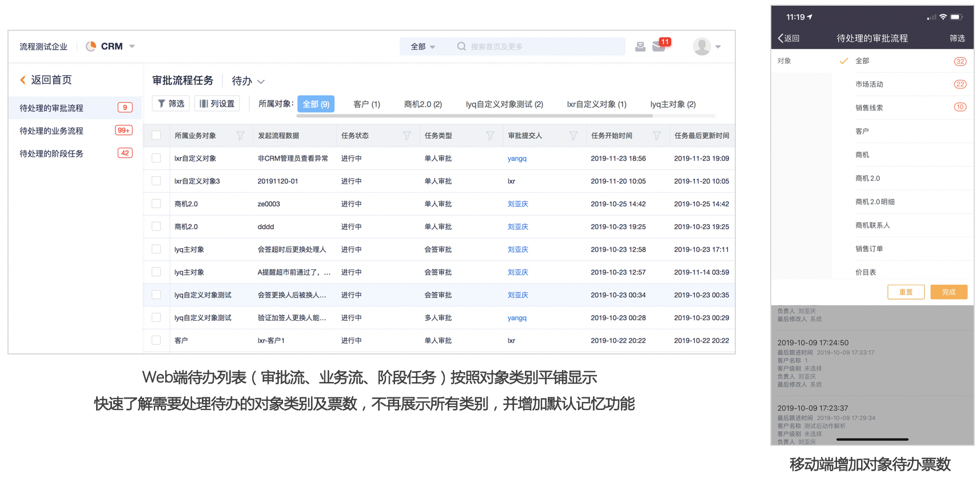Click the CRM pie-chart logo icon
980x478 pixels.
pos(91,46)
